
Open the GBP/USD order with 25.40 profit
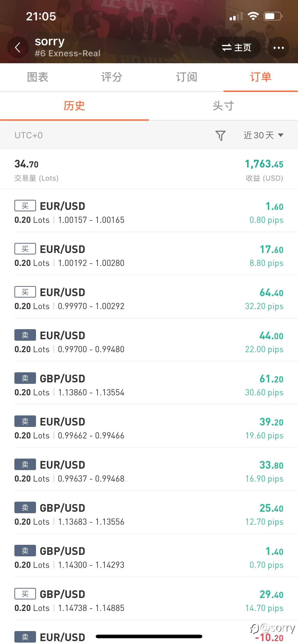tap(149, 514)
